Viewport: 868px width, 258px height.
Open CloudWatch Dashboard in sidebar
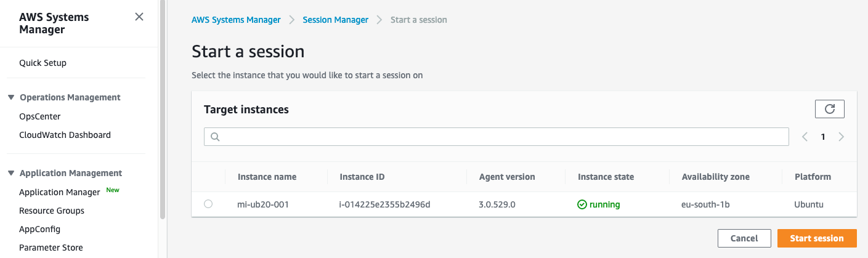[x=65, y=135]
